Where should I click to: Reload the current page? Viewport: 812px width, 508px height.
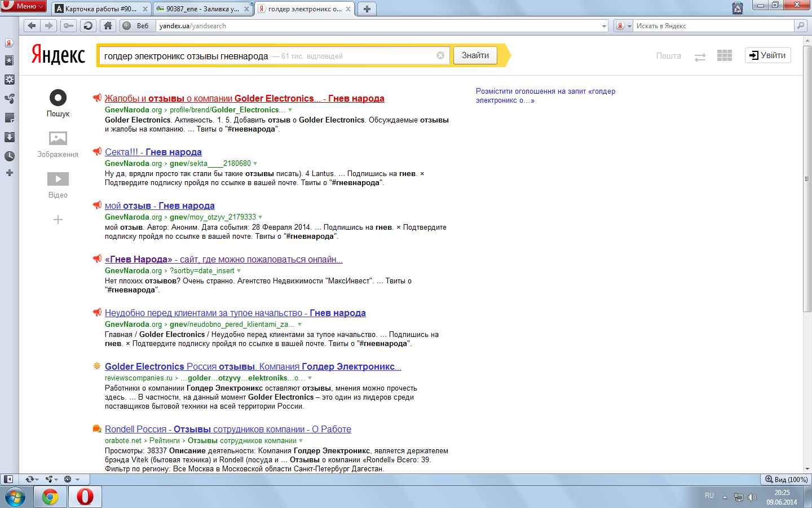click(88, 25)
